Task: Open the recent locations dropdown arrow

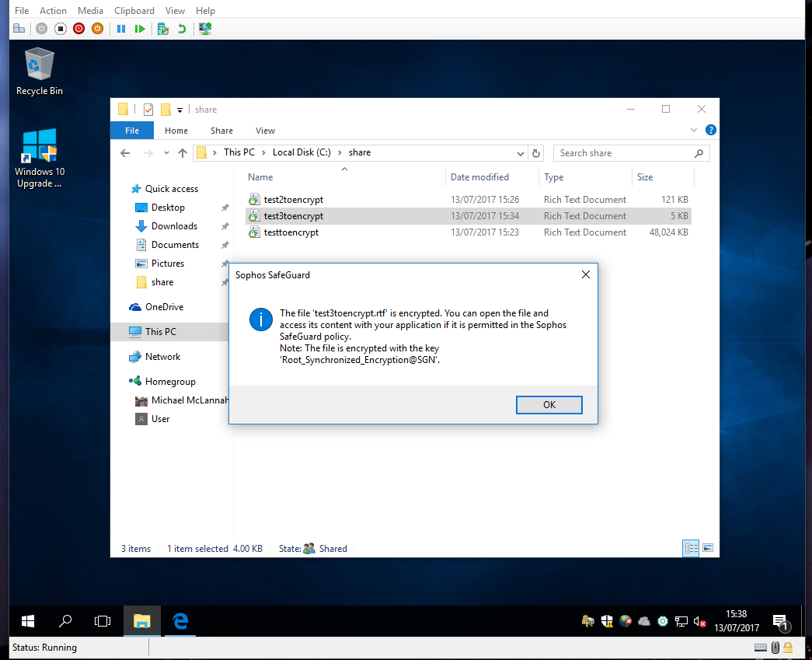Action: point(166,153)
